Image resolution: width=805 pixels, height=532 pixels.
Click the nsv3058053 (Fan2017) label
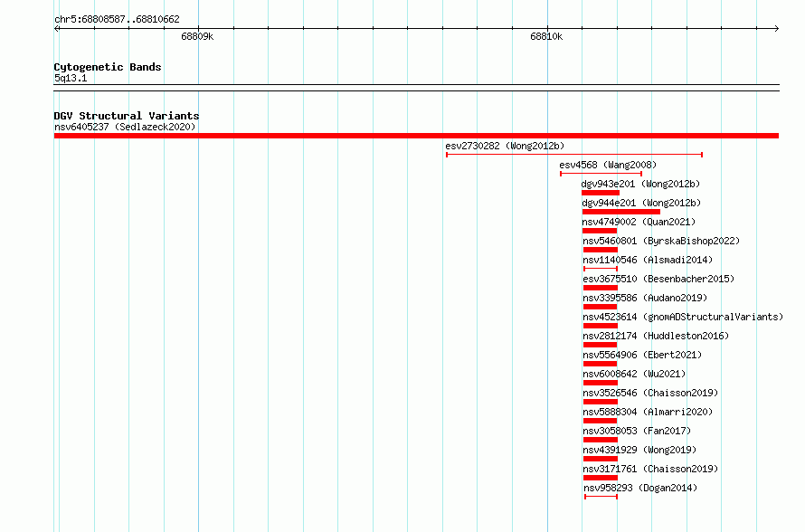point(637,431)
